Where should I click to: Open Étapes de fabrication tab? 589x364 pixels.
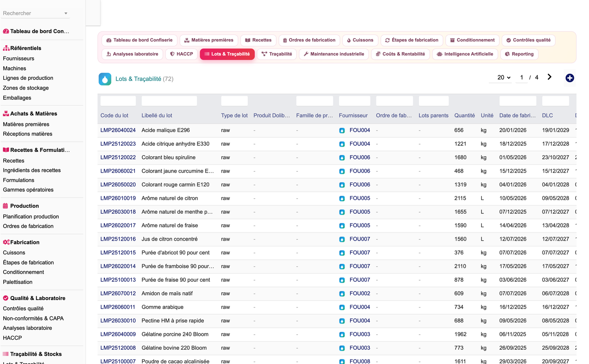412,40
